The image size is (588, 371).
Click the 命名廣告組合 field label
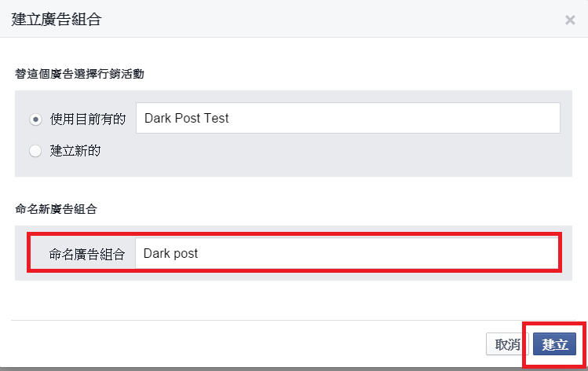tap(86, 254)
